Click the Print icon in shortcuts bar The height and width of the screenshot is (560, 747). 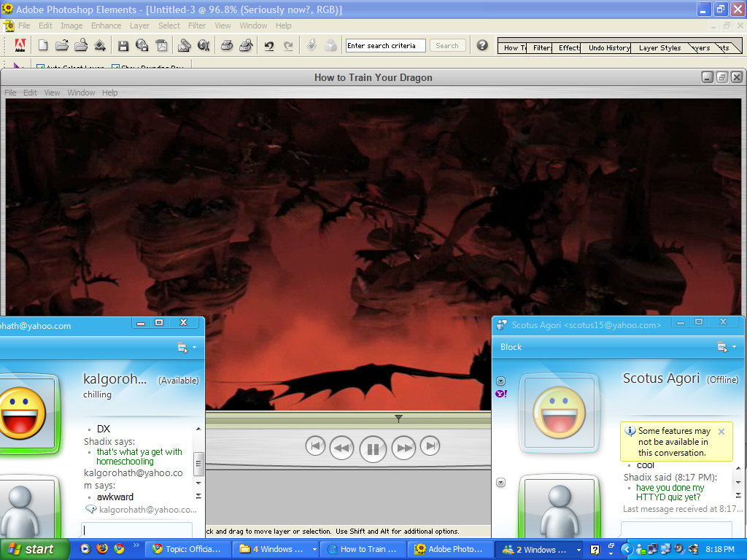pos(227,45)
